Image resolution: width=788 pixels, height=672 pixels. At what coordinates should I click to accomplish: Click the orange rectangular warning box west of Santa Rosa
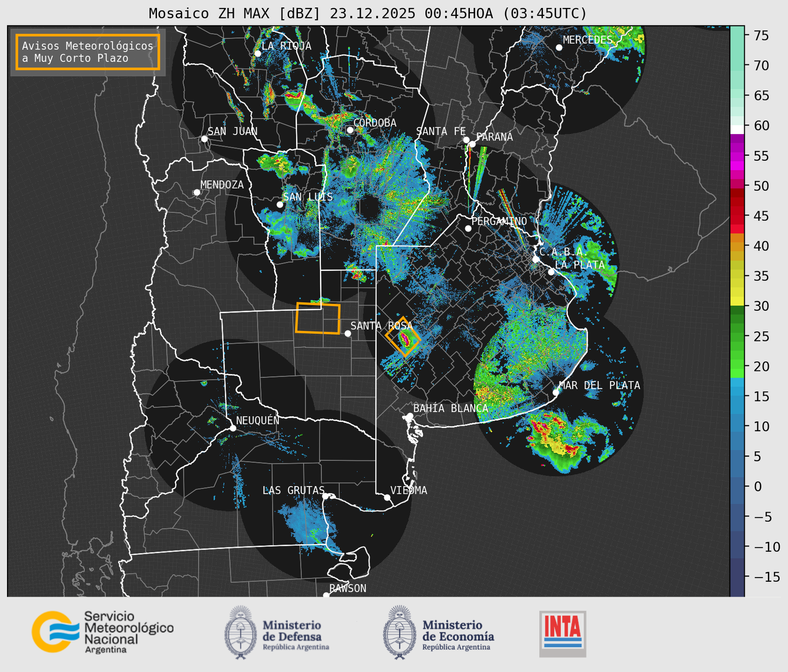coord(318,318)
